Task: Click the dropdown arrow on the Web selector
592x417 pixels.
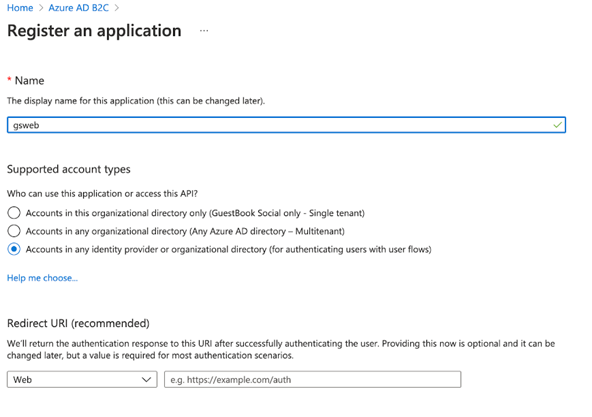Action: click(146, 380)
